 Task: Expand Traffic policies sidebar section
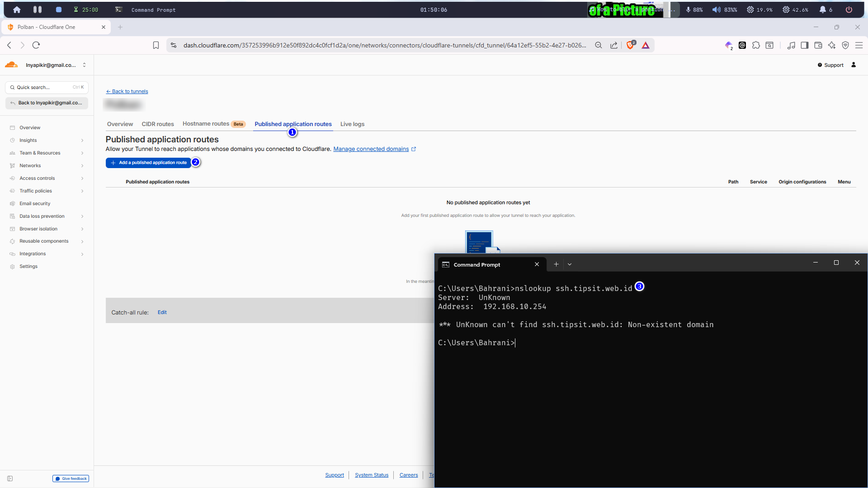tap(82, 191)
